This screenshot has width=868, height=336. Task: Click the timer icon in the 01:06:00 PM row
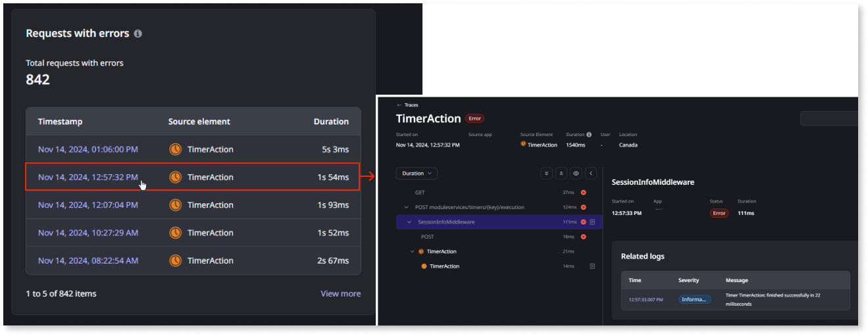pyautogui.click(x=176, y=149)
